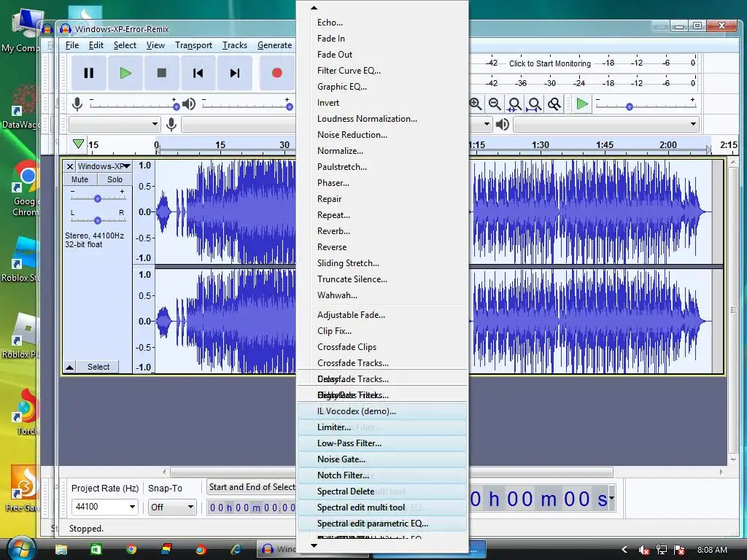Toggle Mute on the Windows-XP track

pos(80,179)
